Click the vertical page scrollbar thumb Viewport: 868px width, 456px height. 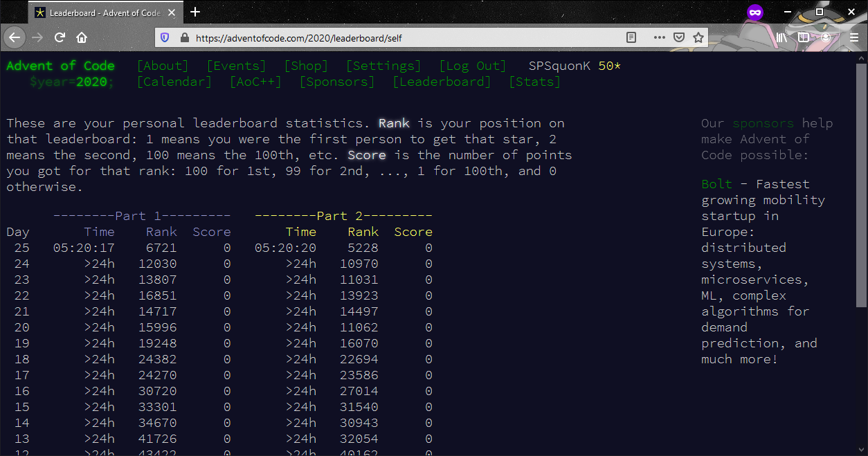(862, 185)
